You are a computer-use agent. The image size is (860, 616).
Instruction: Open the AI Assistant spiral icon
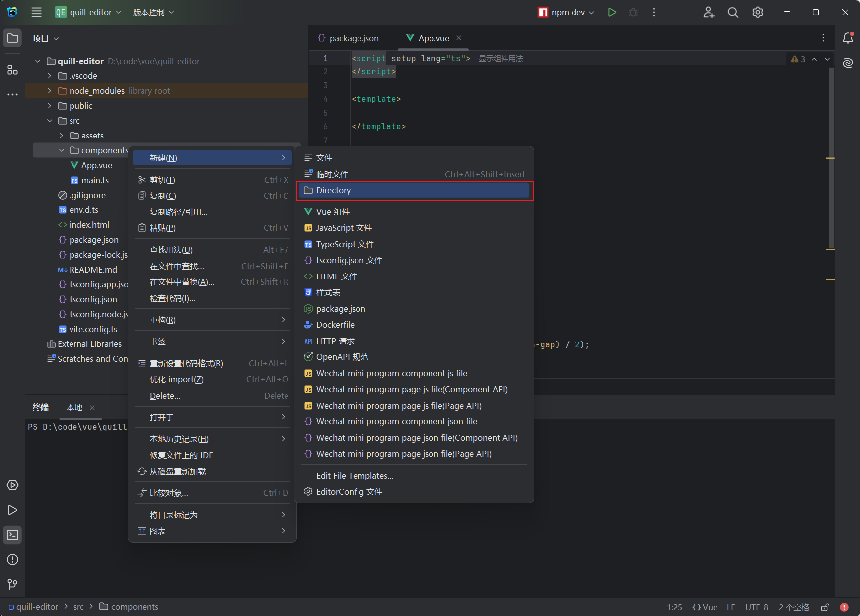click(848, 63)
